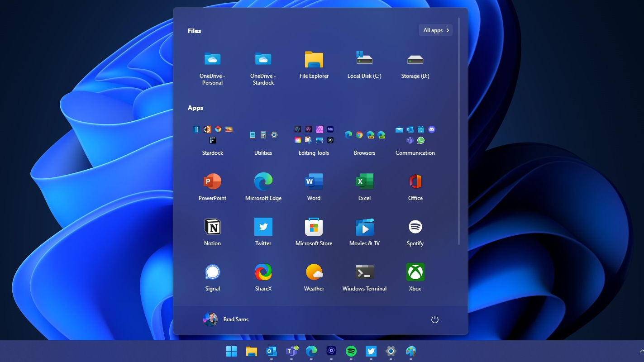Click the Windows Start button on taskbar
Screen dimensions: 644x362
tap(231, 351)
